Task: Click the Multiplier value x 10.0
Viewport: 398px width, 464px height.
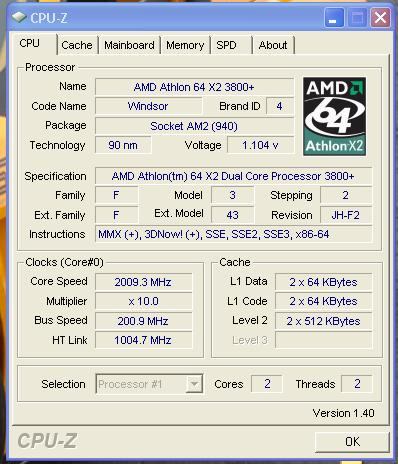Action: tap(143, 301)
